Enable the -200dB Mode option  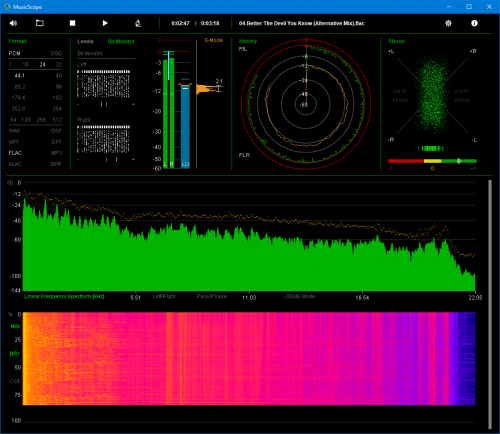click(x=299, y=296)
